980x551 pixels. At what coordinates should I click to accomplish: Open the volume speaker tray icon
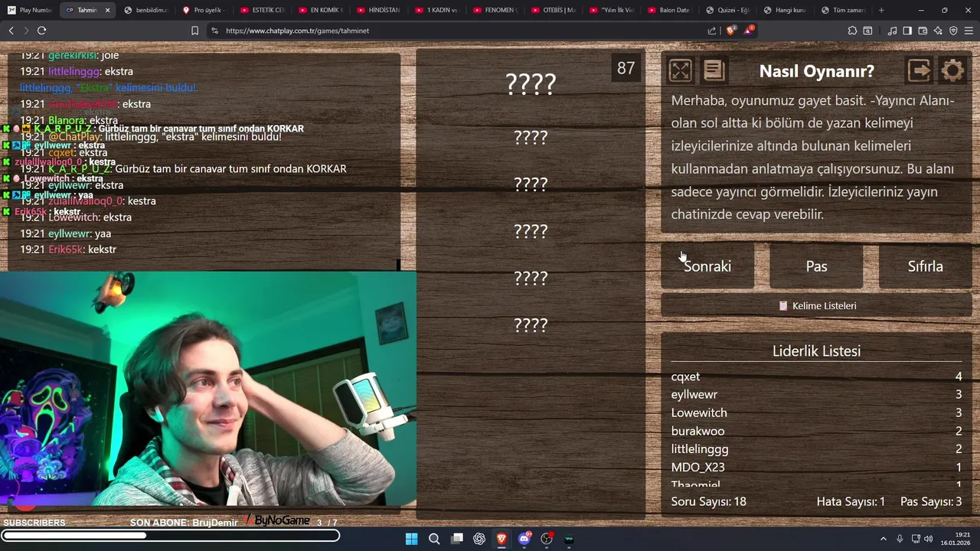929,539
